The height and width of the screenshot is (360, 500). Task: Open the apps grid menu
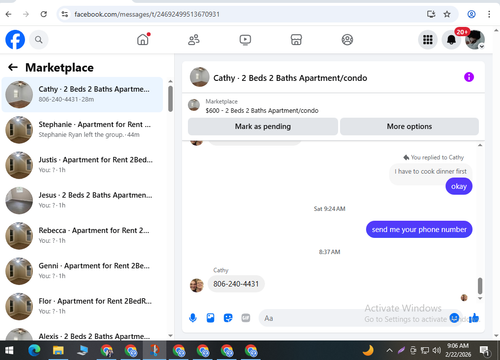[428, 40]
